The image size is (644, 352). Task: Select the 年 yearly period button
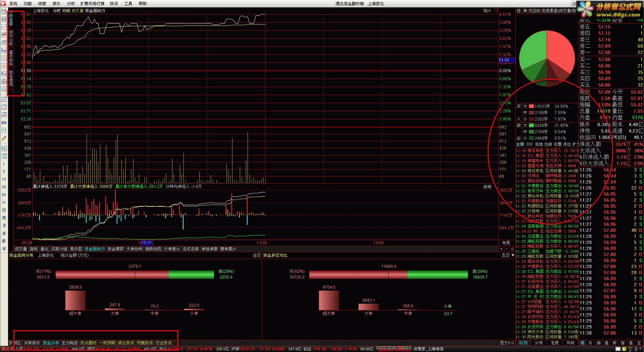point(4,249)
